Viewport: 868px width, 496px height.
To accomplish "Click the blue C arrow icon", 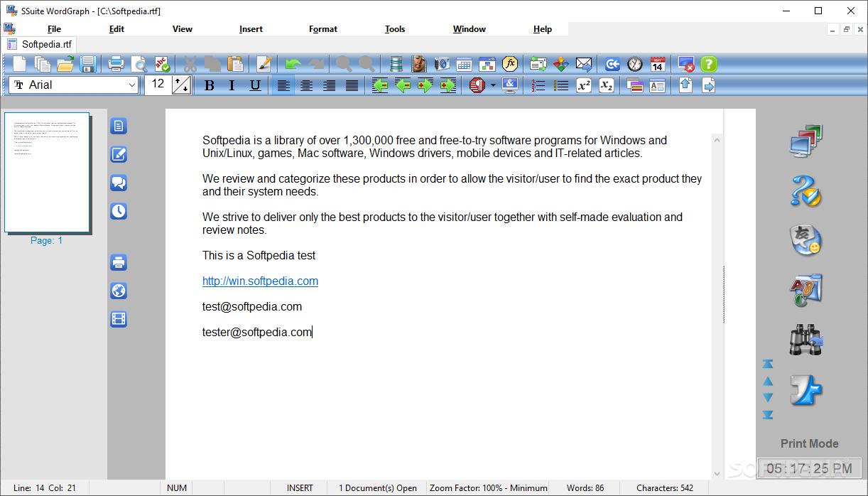I will point(612,64).
